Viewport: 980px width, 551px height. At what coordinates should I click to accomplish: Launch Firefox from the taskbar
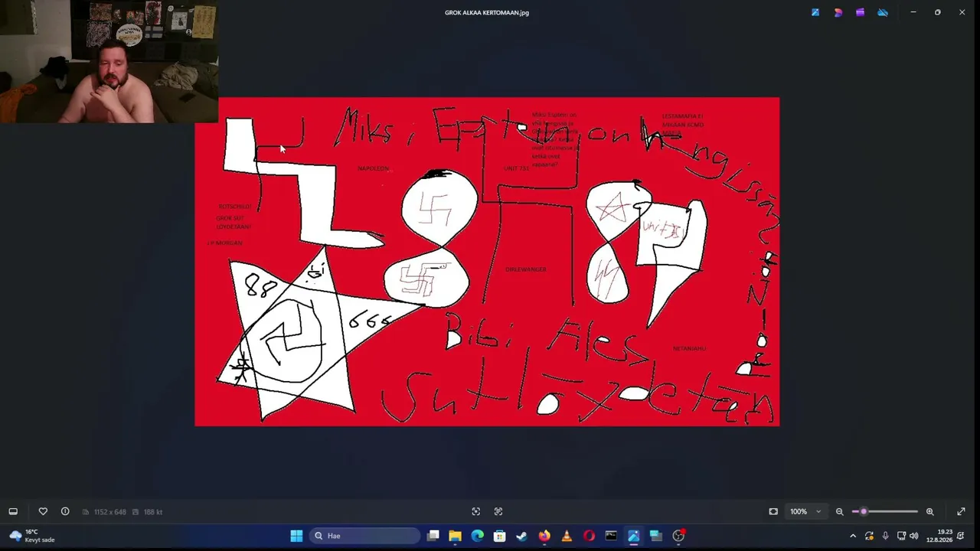(x=544, y=536)
